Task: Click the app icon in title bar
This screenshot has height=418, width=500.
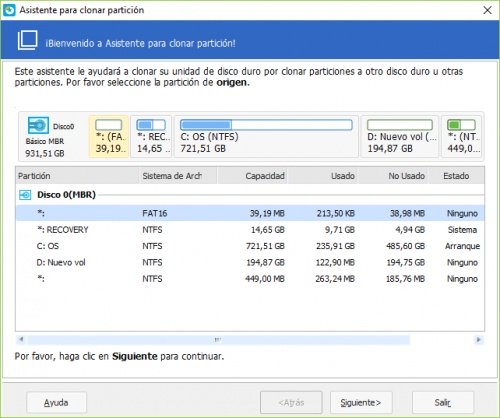Action: point(9,10)
